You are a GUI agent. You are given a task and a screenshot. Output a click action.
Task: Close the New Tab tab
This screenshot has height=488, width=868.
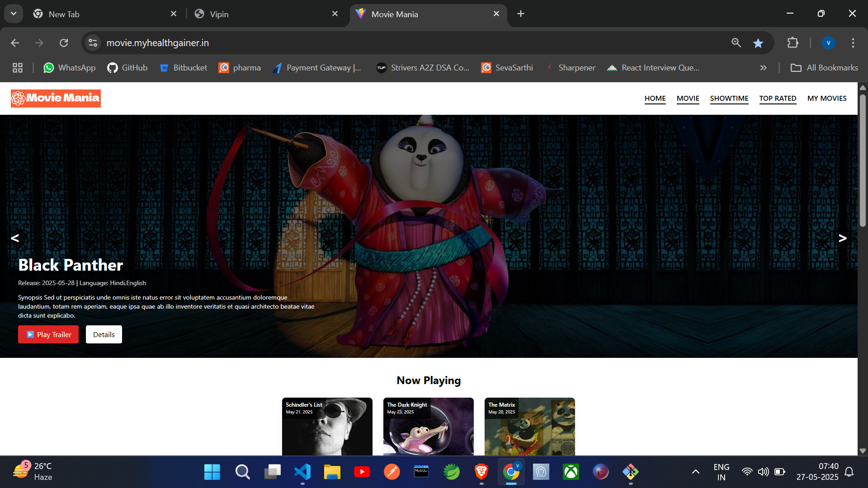[174, 14]
